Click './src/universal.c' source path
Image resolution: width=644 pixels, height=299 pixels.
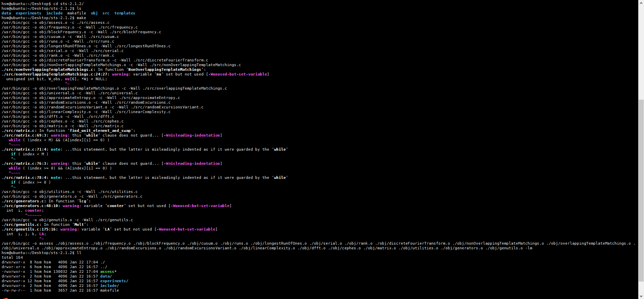coord(118,93)
